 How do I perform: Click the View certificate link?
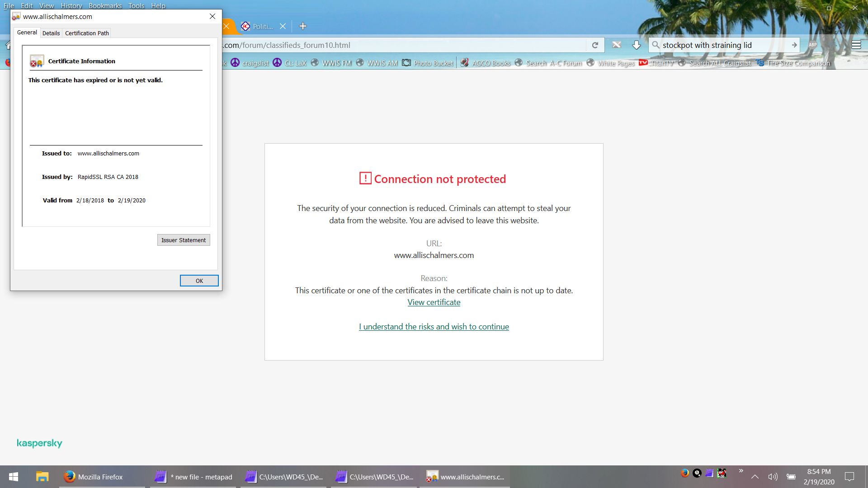(434, 302)
